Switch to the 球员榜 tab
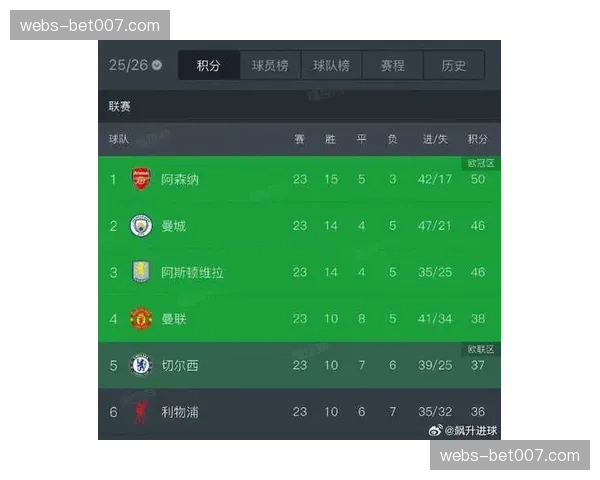The width and height of the screenshot is (600, 480). (x=270, y=66)
